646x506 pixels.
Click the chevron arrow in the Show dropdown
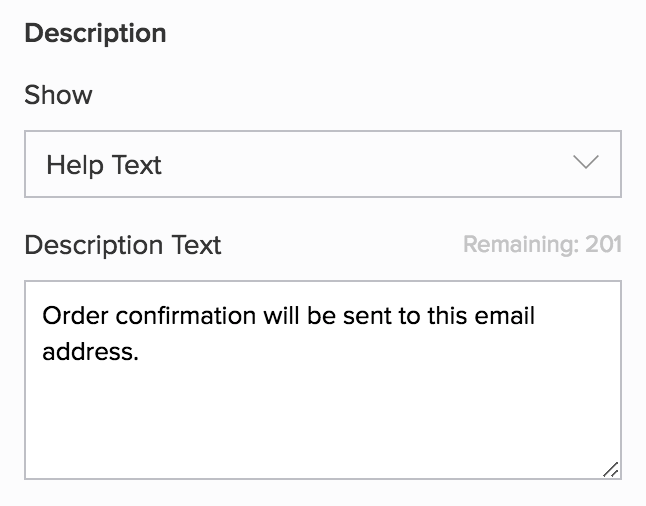[586, 164]
